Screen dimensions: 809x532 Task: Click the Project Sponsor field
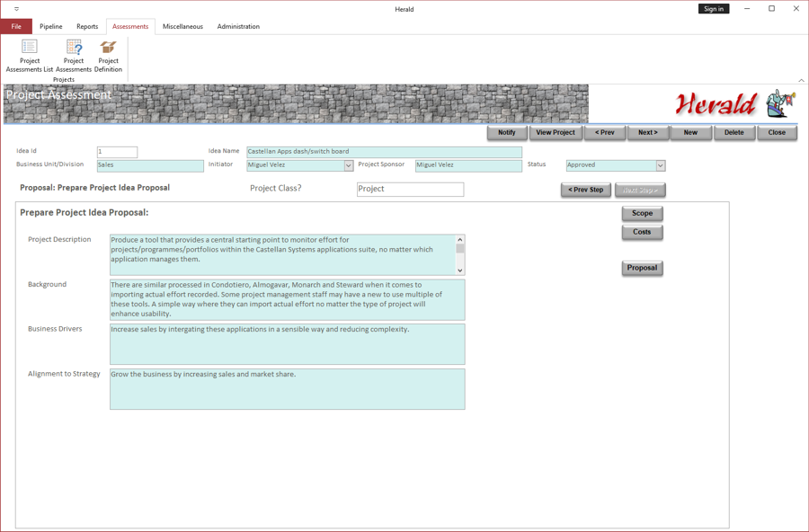[468, 165]
